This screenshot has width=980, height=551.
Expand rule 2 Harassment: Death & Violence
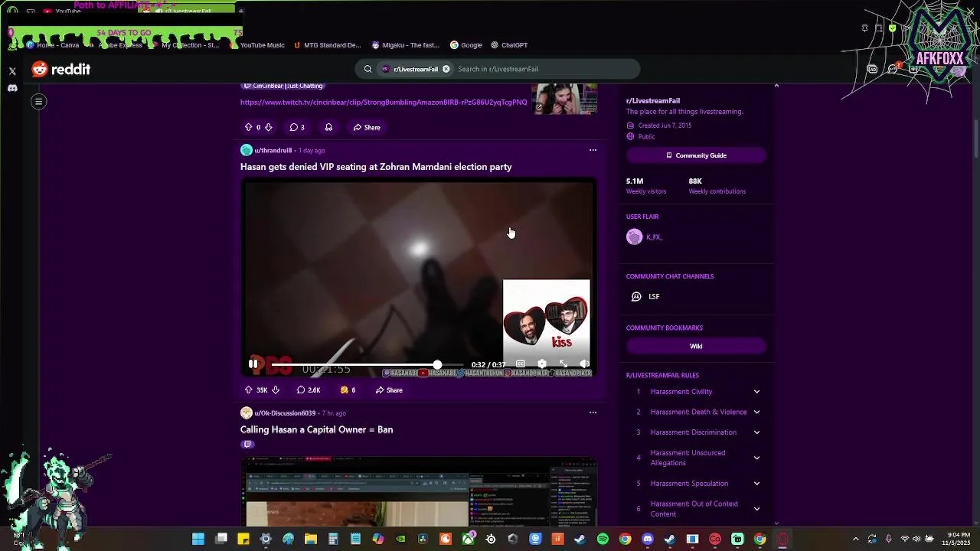(696, 412)
